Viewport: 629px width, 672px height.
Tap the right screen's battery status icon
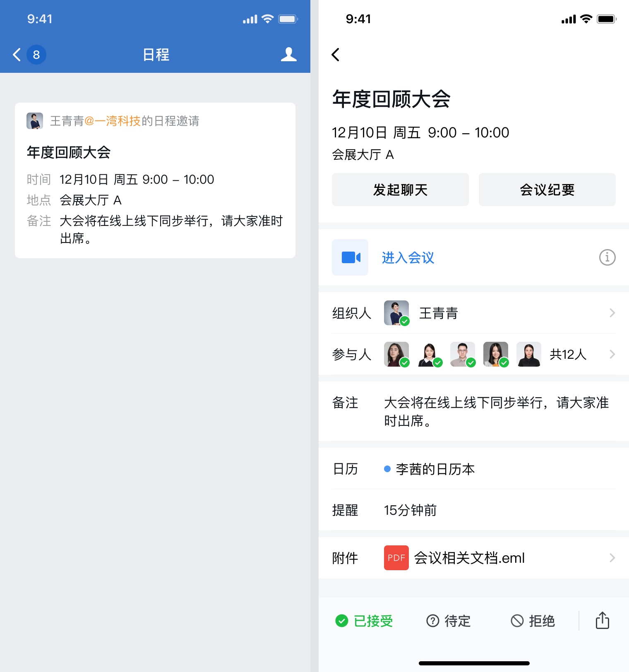(x=607, y=19)
